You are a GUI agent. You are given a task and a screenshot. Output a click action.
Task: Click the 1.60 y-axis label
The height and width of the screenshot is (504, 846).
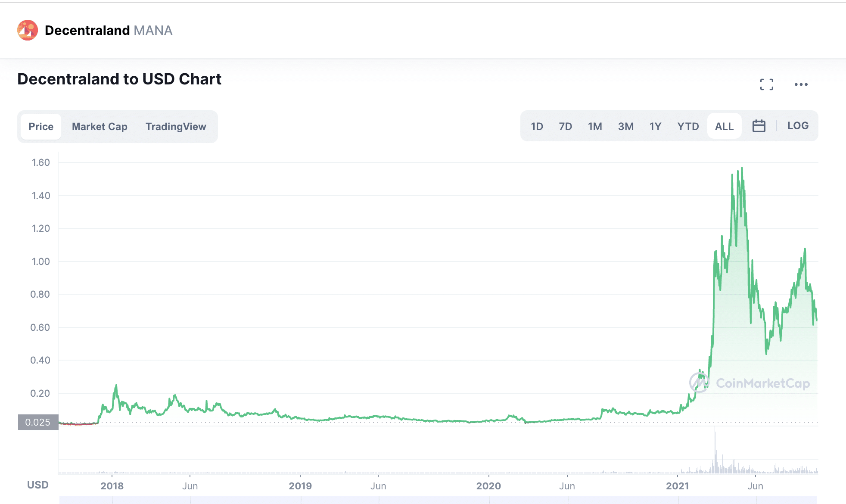pyautogui.click(x=41, y=162)
